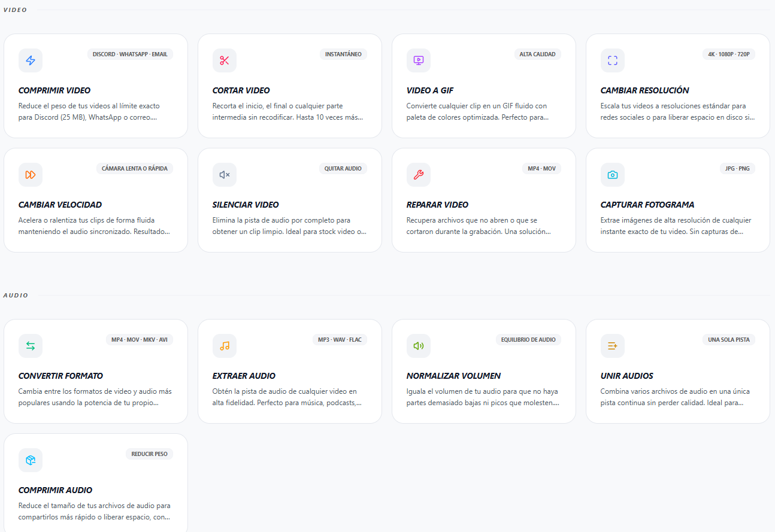Click the EQUILIBRIO DE AUDIO tag
The width and height of the screenshot is (775, 532).
point(529,340)
